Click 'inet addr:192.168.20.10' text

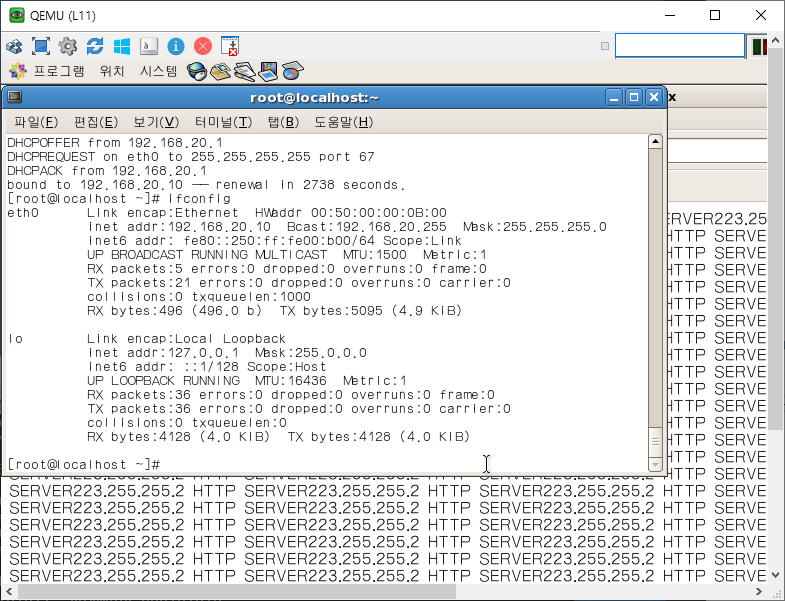[x=179, y=227]
